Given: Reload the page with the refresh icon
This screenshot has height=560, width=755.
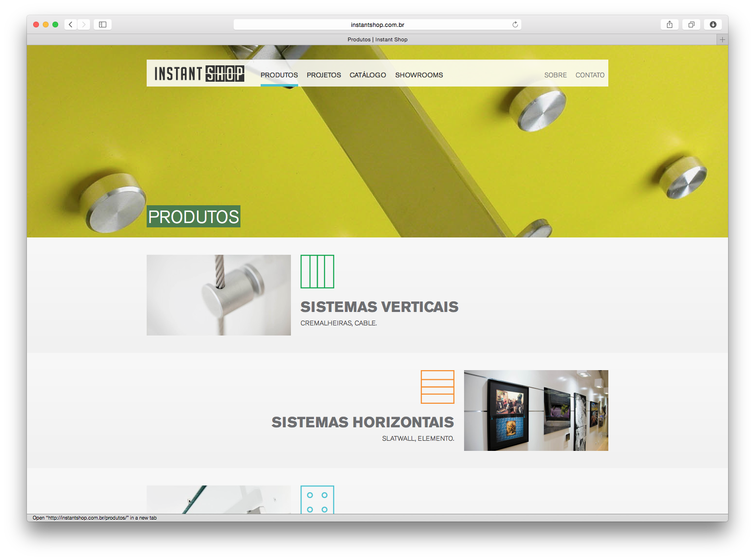Looking at the screenshot, I should [515, 25].
